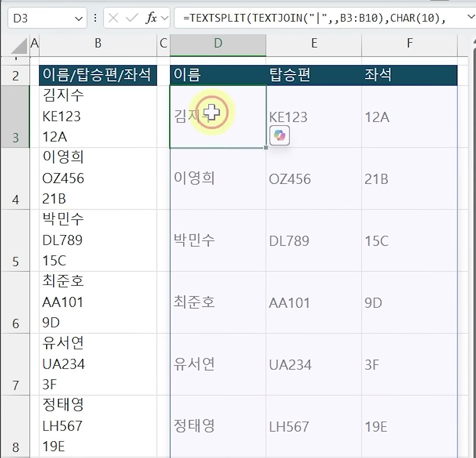
Task: Click the three-dot handle beside Name Box
Action: [x=95, y=18]
